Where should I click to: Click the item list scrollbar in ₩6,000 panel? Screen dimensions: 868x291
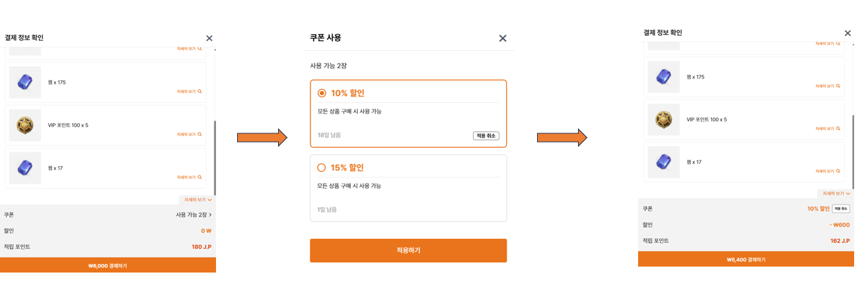point(215,157)
